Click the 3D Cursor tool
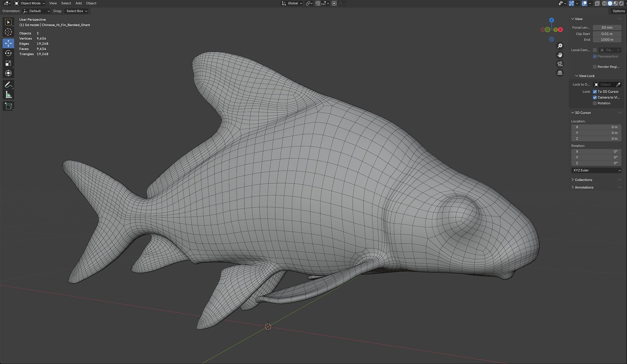627x364 pixels. point(8,32)
